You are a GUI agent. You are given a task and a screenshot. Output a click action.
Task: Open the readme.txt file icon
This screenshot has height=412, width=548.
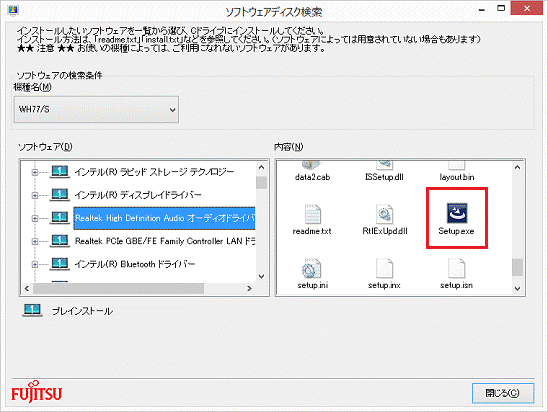click(x=312, y=214)
